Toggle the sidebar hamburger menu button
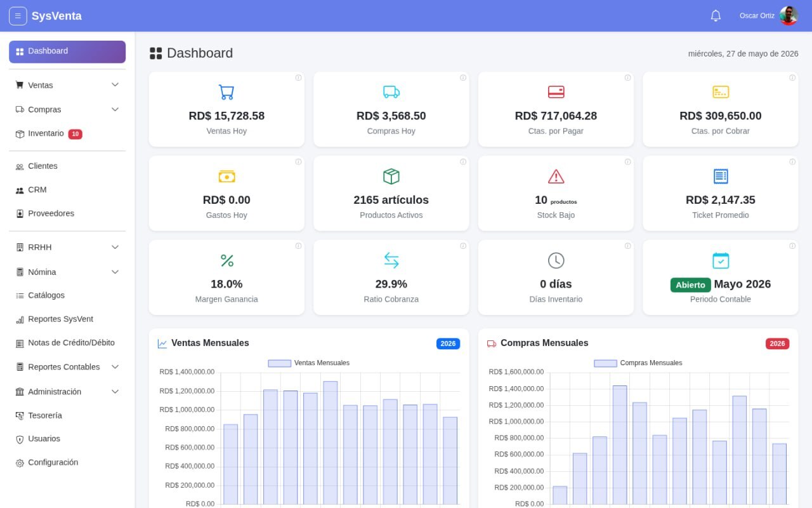Screen dimensions: 812x508 point(18,16)
